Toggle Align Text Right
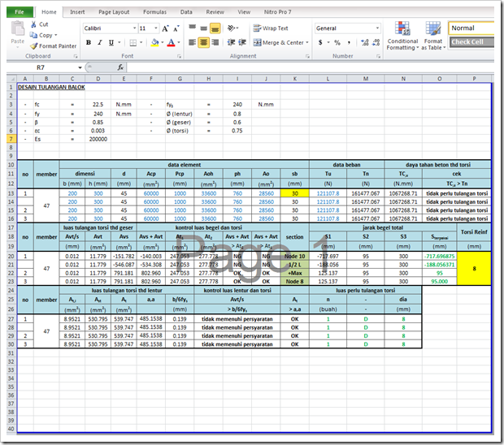504x445 pixels. point(215,42)
